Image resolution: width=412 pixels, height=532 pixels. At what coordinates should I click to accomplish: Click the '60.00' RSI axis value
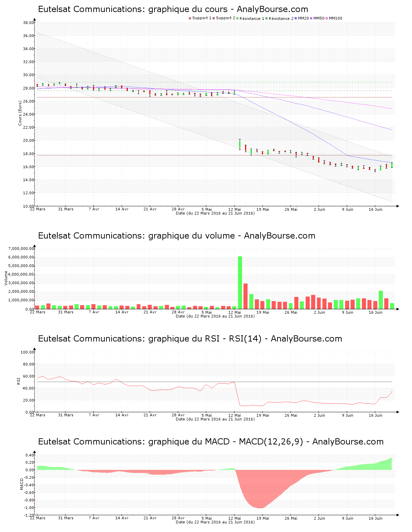coord(28,376)
